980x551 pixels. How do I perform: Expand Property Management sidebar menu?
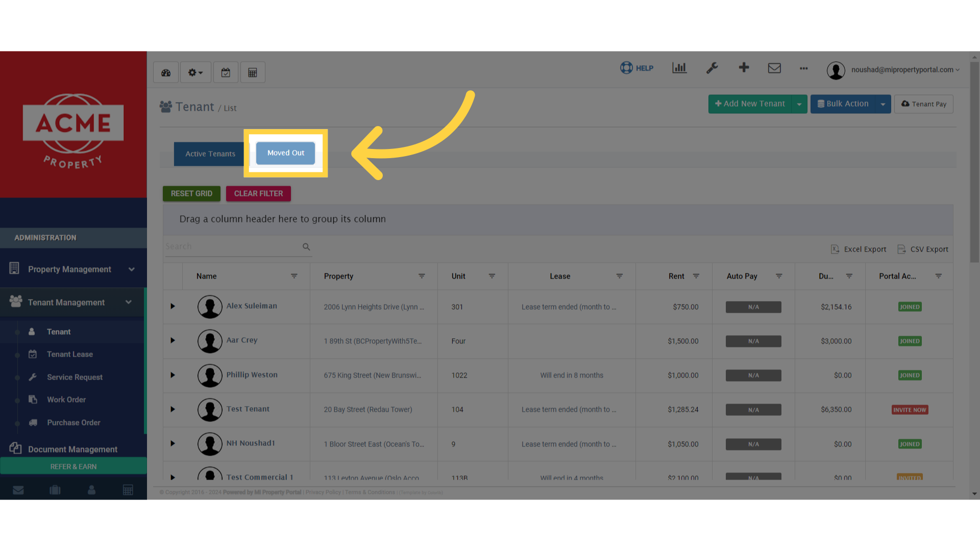[73, 269]
